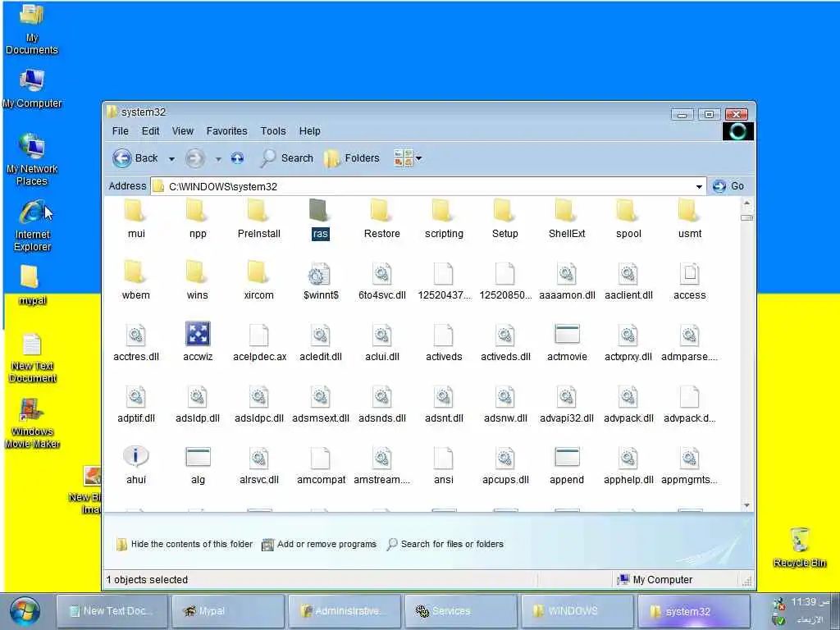Viewport: 840px width, 630px height.
Task: Open the Favorites menu
Action: [226, 130]
